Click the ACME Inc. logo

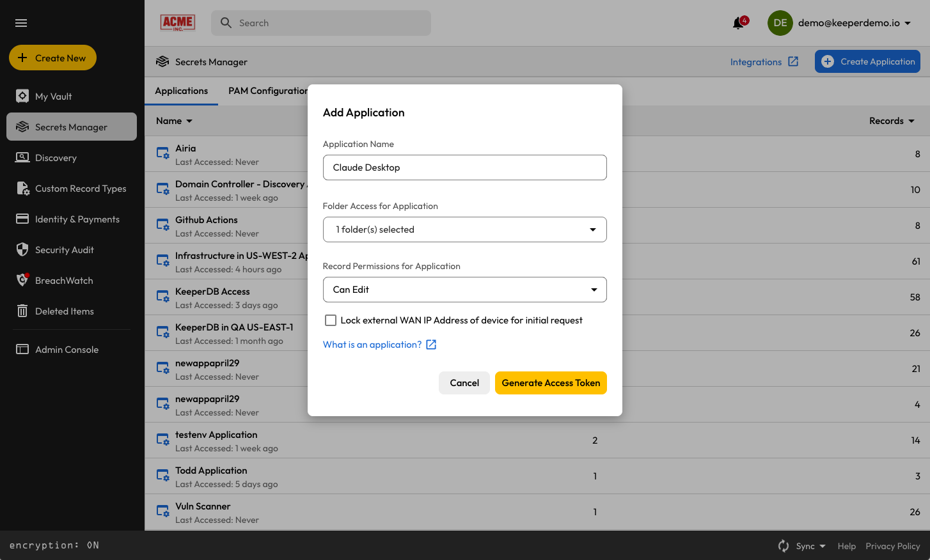177,23
